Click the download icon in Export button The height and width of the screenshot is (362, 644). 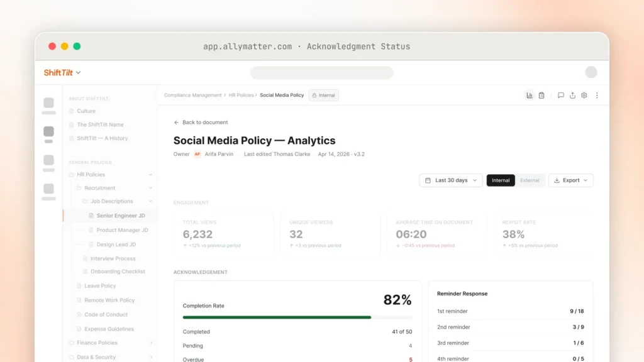[x=557, y=180]
